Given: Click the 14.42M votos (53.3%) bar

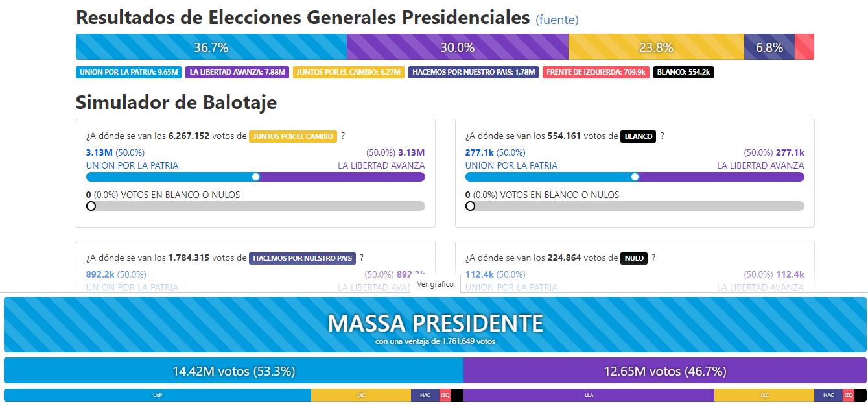Looking at the screenshot, I should click(233, 371).
